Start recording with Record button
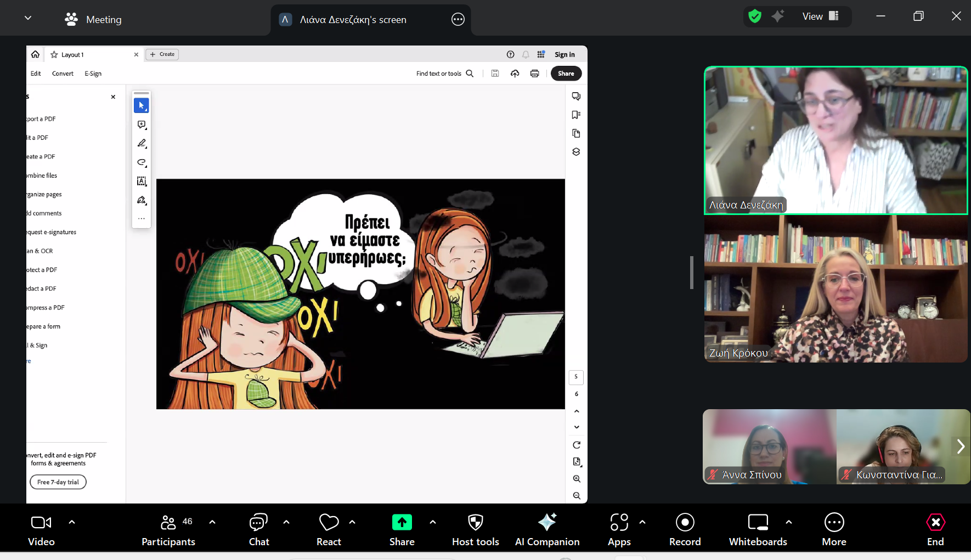Viewport: 971px width, 560px height. [685, 529]
